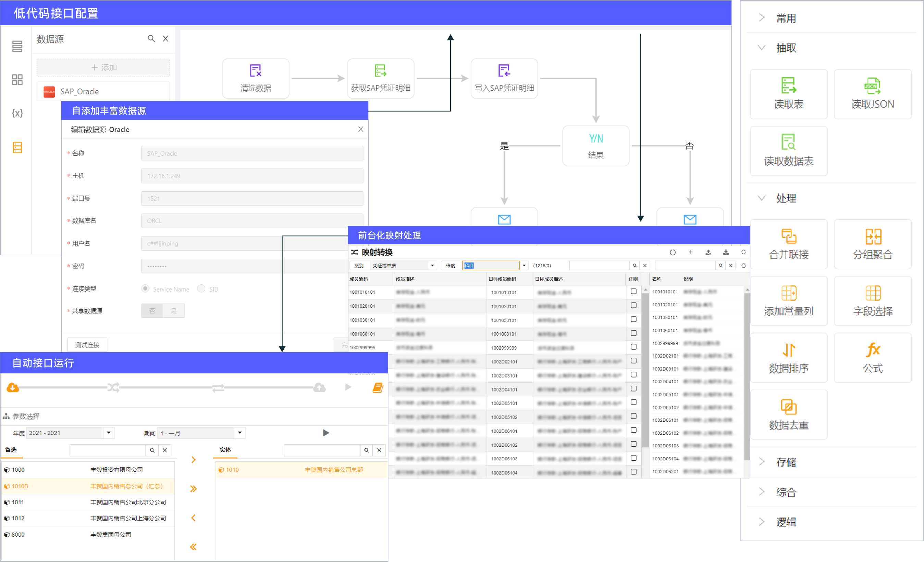The width and height of the screenshot is (924, 562).
Task: Click the shuffle step on progress track
Action: pyautogui.click(x=113, y=387)
